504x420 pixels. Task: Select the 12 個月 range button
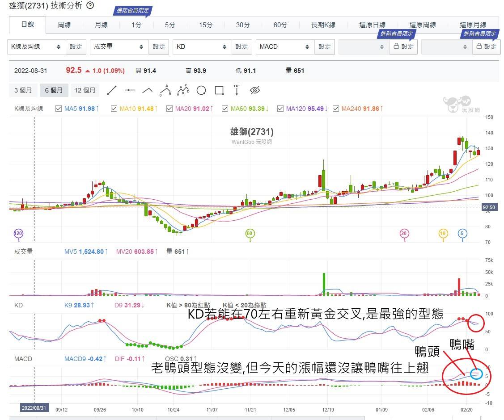[85, 91]
